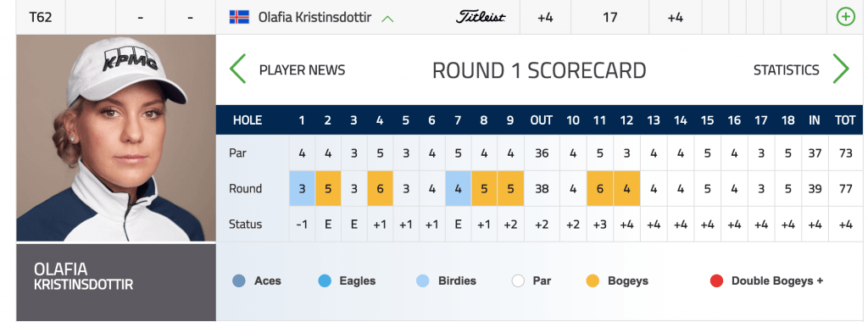
Task: Collapse scorecard with green chevron beside name
Action: [x=387, y=19]
